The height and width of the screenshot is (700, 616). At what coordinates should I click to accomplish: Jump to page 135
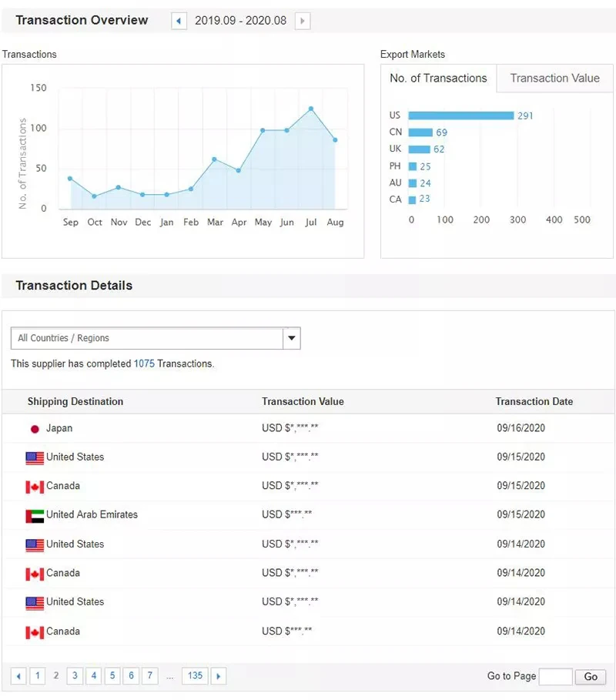[195, 676]
